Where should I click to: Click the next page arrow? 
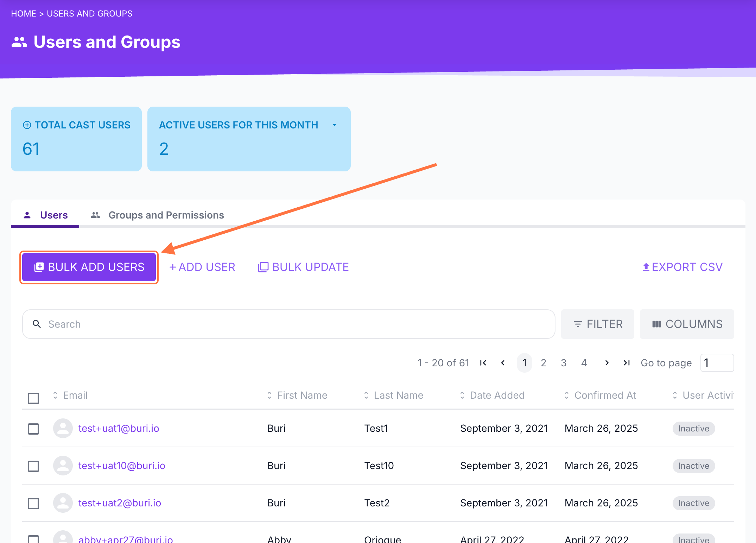pyautogui.click(x=606, y=363)
